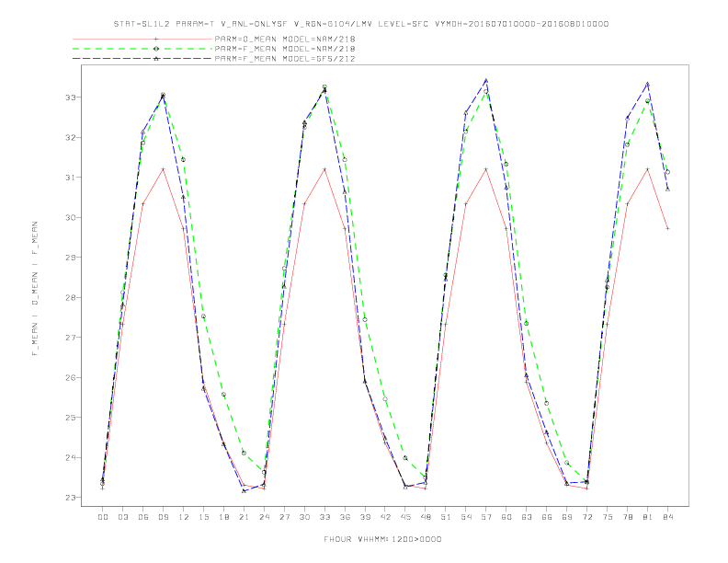Screen dimensions: 728x563
Task: Click x-axis tick label 09
Action: (163, 517)
